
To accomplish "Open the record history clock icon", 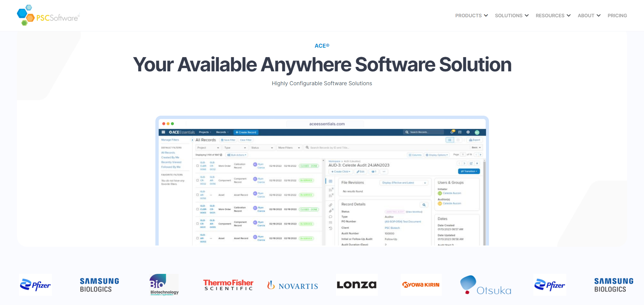I will tap(330, 228).
